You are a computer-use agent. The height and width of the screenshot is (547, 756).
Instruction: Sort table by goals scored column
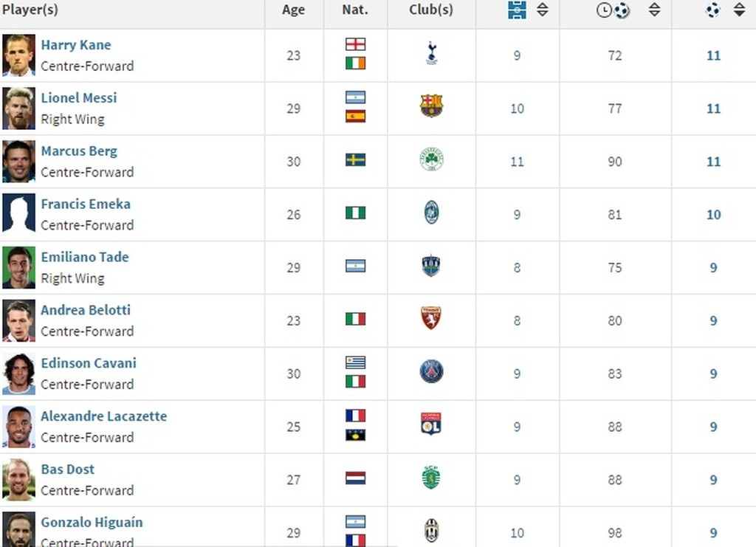tap(739, 10)
